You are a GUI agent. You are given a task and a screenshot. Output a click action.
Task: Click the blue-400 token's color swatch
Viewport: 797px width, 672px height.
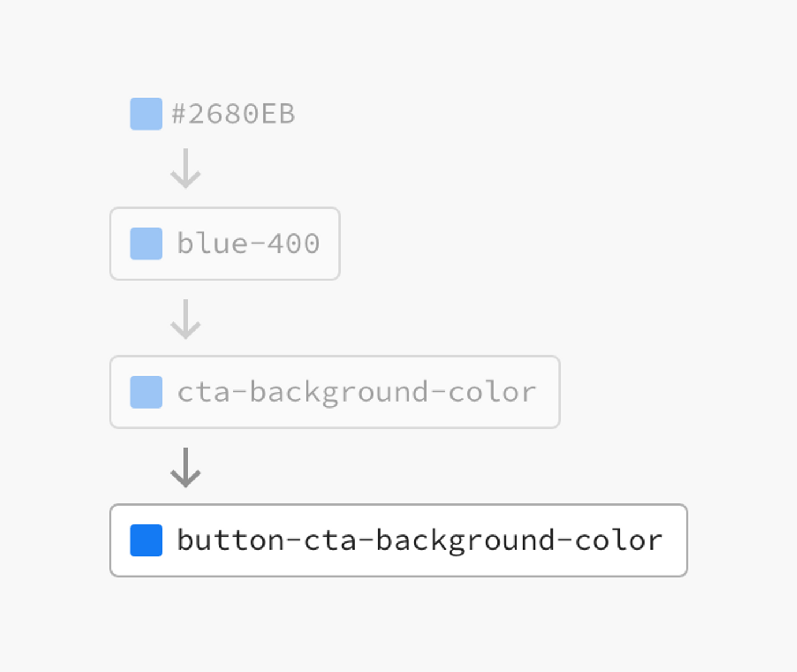click(146, 243)
